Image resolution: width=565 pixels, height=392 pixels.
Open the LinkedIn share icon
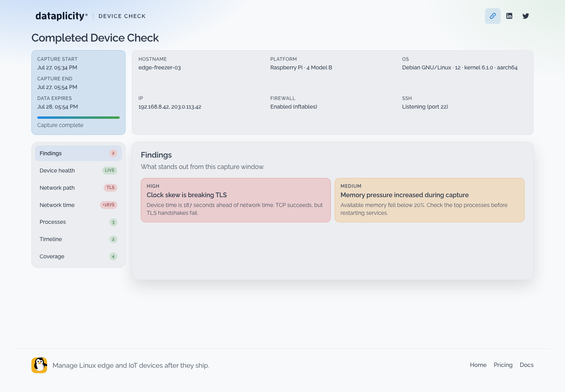point(509,16)
